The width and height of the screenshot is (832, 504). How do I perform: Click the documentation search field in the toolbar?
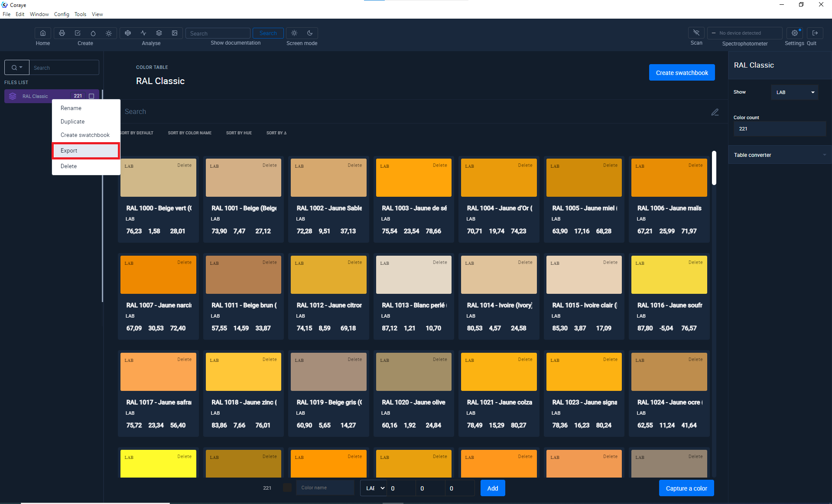point(218,33)
